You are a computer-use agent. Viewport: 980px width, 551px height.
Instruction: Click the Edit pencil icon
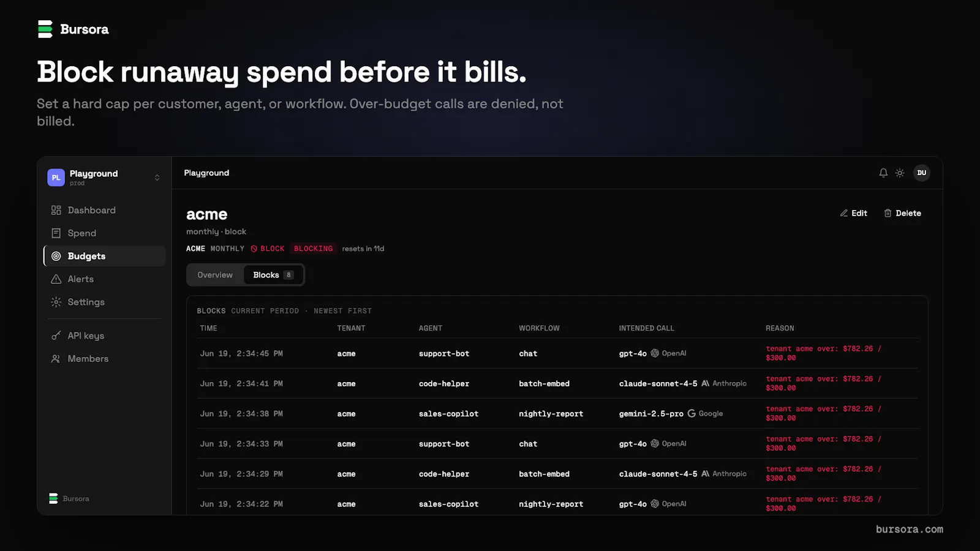844,213
